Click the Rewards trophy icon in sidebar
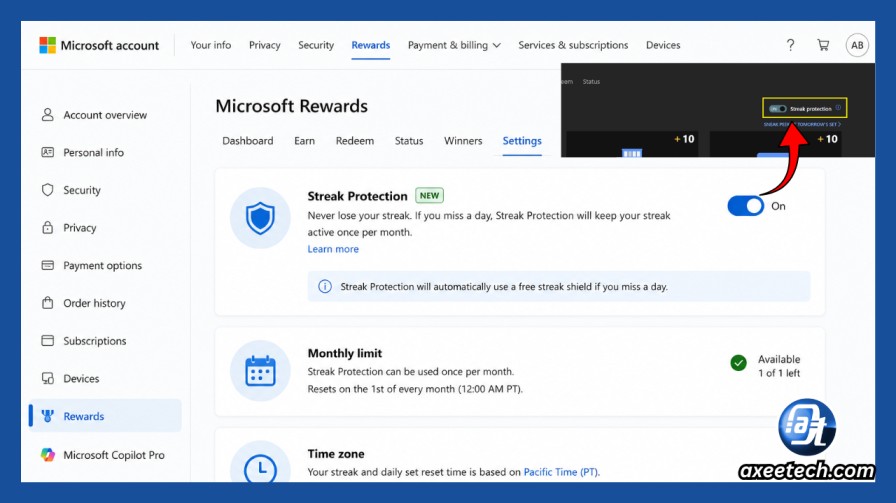Viewport: 896px width, 503px height. coord(47,416)
